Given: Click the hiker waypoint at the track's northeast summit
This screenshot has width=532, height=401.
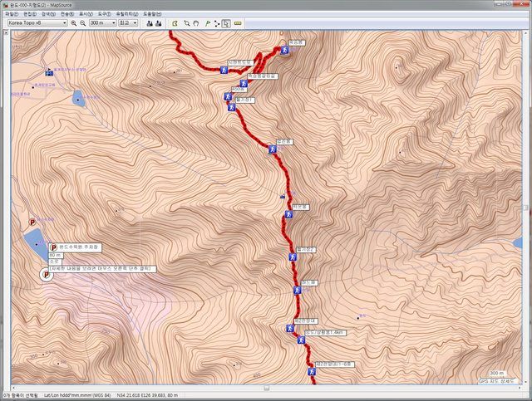Looking at the screenshot, I should click(x=284, y=50).
